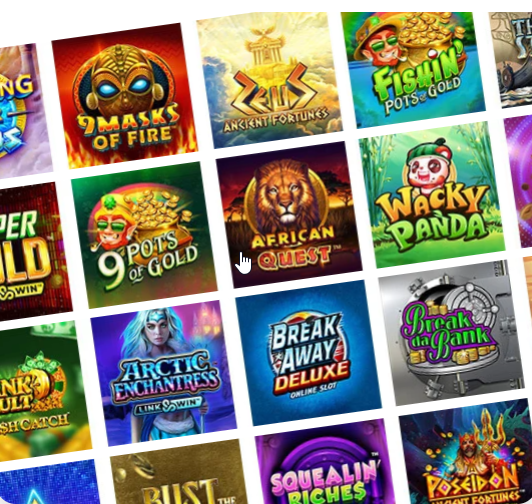Open the Arctic Enchantress Link & Win tile
This screenshot has width=532, height=504.
[x=164, y=373]
